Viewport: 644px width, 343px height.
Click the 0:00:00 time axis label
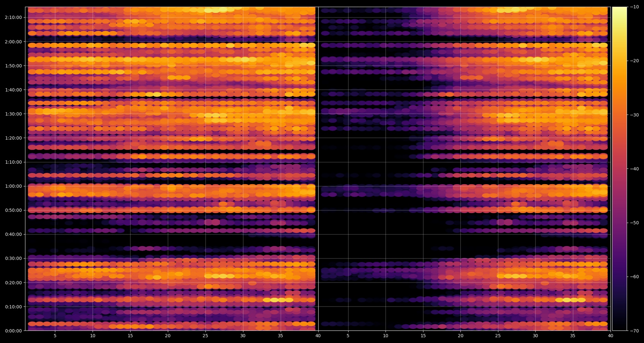tap(13, 331)
